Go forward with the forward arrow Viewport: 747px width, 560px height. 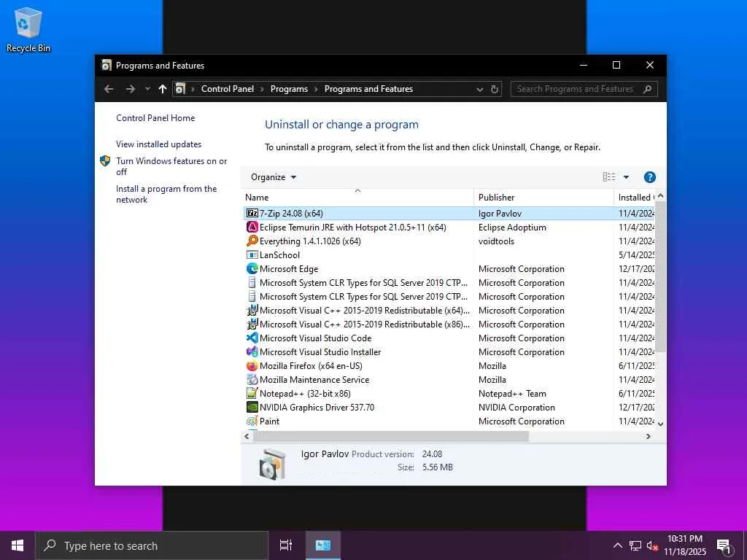[x=130, y=89]
